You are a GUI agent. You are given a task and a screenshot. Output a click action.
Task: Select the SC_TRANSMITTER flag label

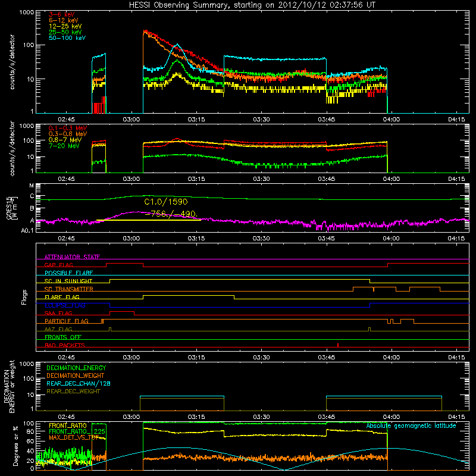coord(69,289)
